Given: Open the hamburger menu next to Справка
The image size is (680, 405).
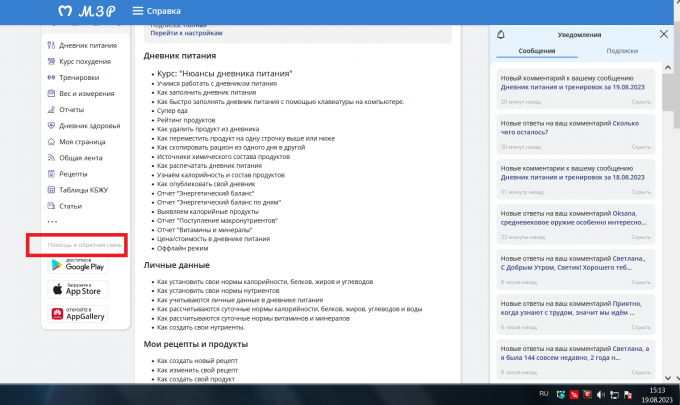Looking at the screenshot, I should pos(138,12).
